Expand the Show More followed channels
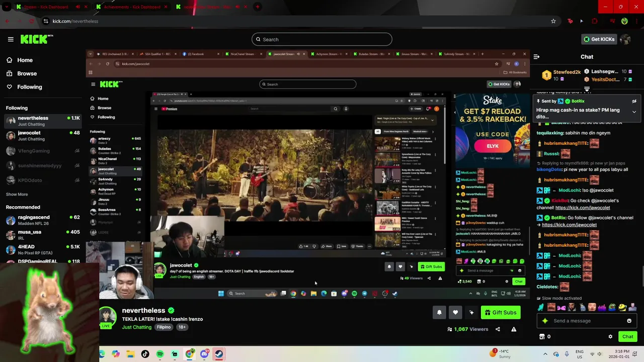 (17, 194)
